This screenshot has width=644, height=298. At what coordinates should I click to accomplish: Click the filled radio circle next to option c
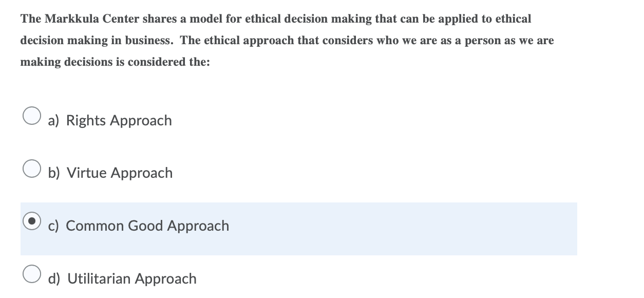[31, 221]
